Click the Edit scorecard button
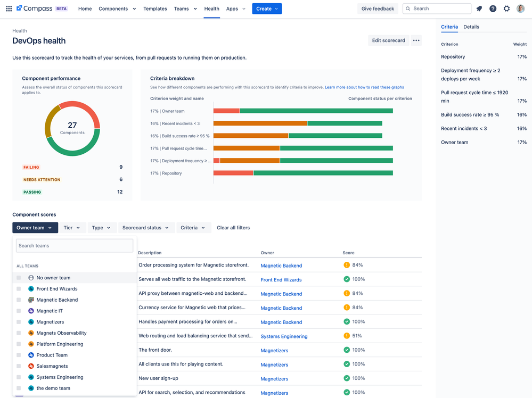The image size is (532, 398). pos(388,40)
